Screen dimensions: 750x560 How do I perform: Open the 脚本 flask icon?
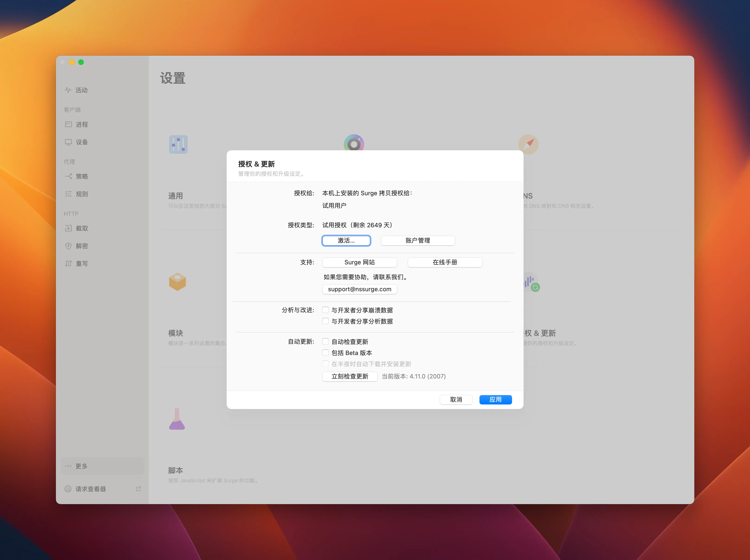177,419
